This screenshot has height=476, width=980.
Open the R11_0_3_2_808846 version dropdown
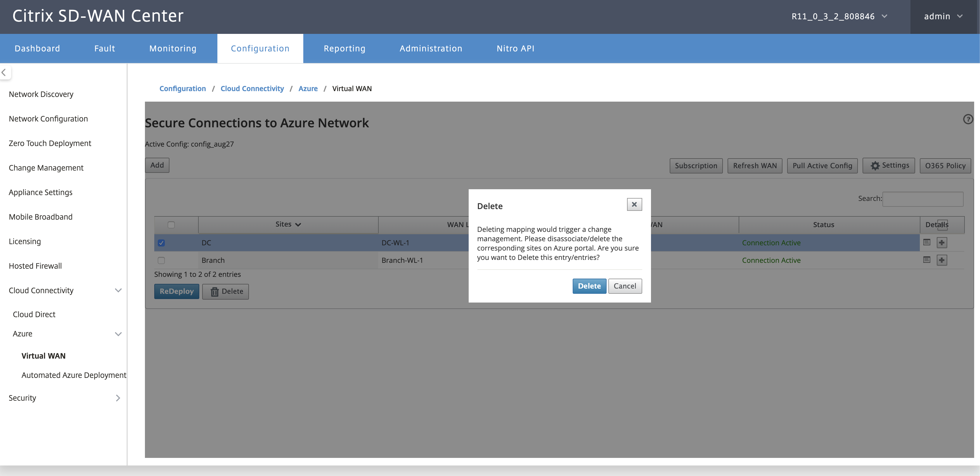(839, 16)
